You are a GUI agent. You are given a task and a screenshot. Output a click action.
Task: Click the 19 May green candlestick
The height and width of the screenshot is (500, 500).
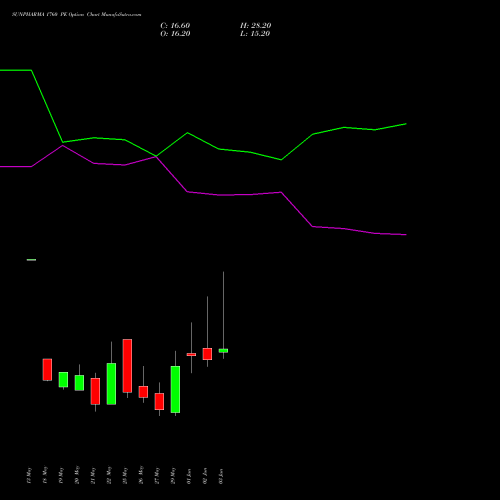coord(63,380)
